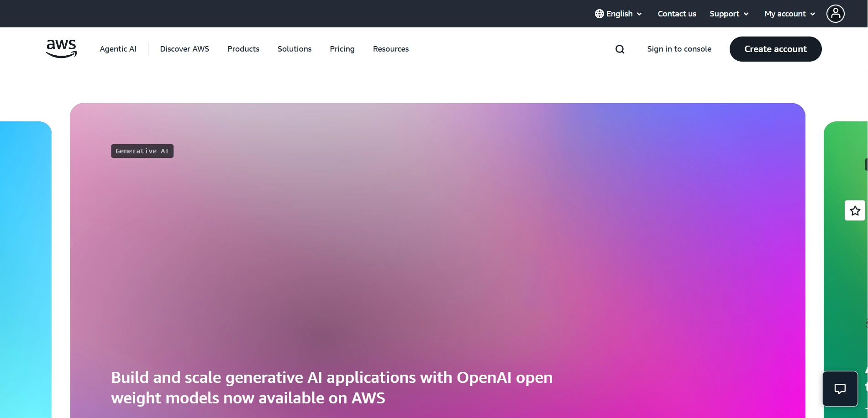The width and height of the screenshot is (868, 418).
Task: Open the Contact us link
Action: pos(677,14)
